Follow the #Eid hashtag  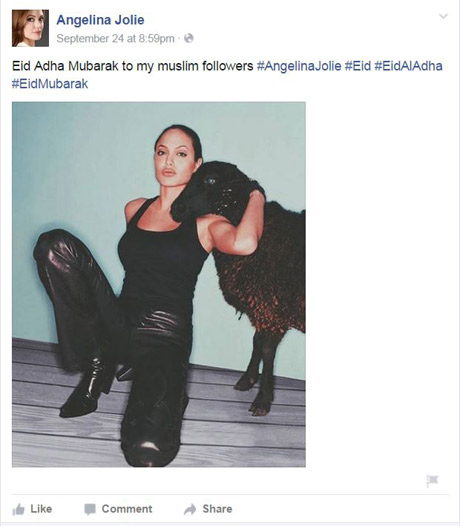click(x=358, y=66)
